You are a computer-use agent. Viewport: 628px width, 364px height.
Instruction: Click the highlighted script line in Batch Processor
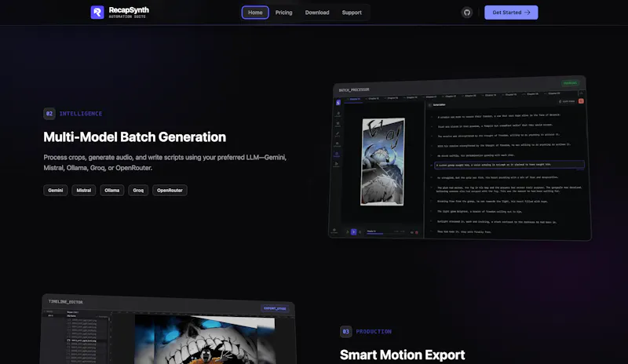tap(509, 165)
